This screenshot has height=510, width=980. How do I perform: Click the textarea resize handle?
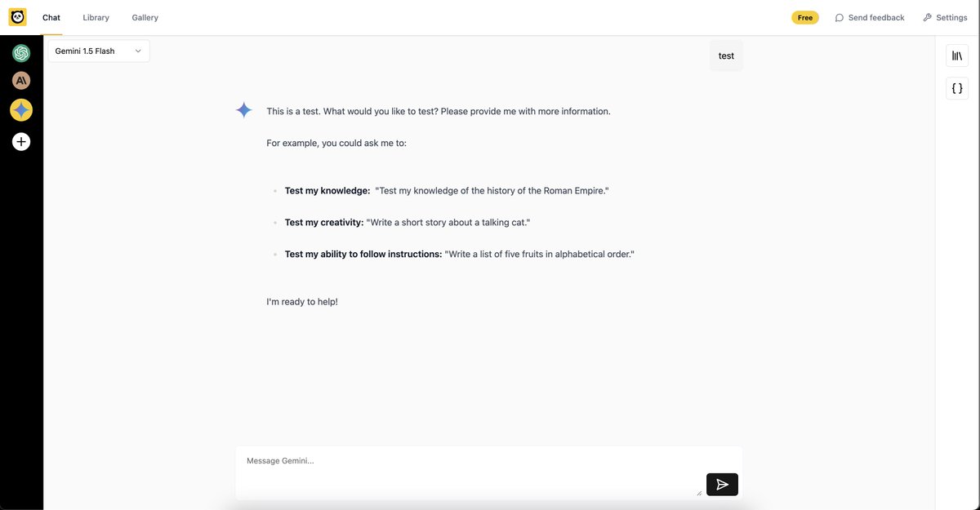(x=698, y=492)
